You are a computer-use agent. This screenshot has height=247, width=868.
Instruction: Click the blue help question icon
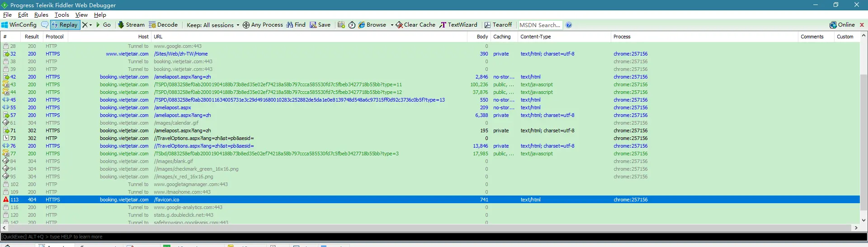coord(569,25)
